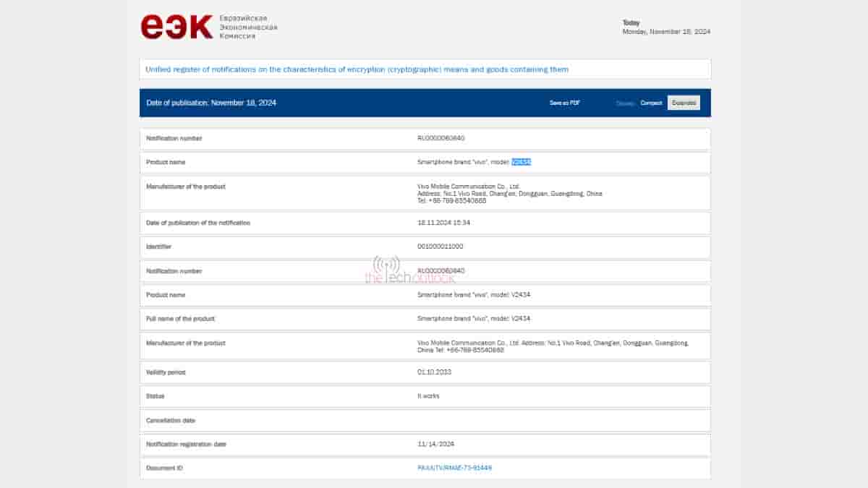Open Document ID link PA.UUTVRMAE-73-91449
The width and height of the screenshot is (868, 488).
454,468
